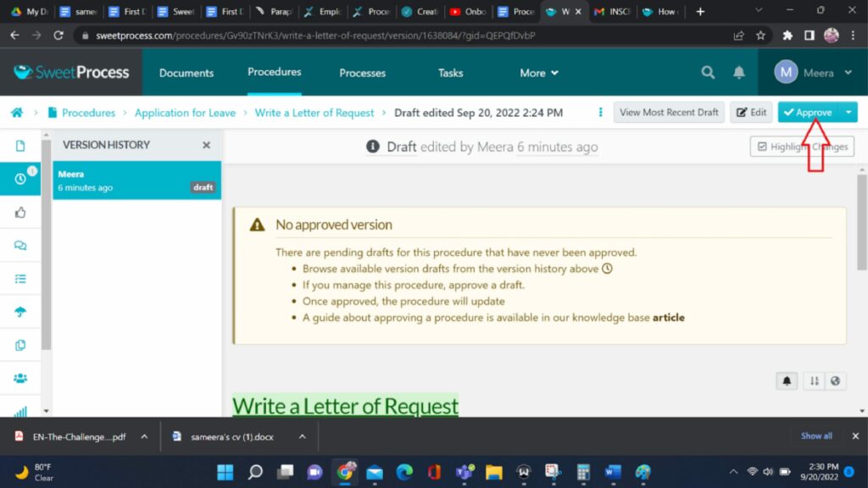Open the version history clock icon in sidebar
The height and width of the screenshot is (488, 868).
20,179
